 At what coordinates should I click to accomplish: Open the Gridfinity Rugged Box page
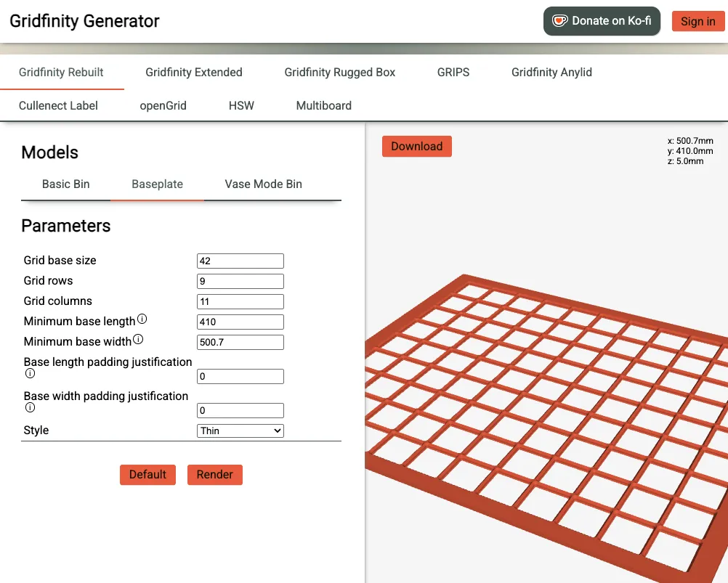coord(339,72)
